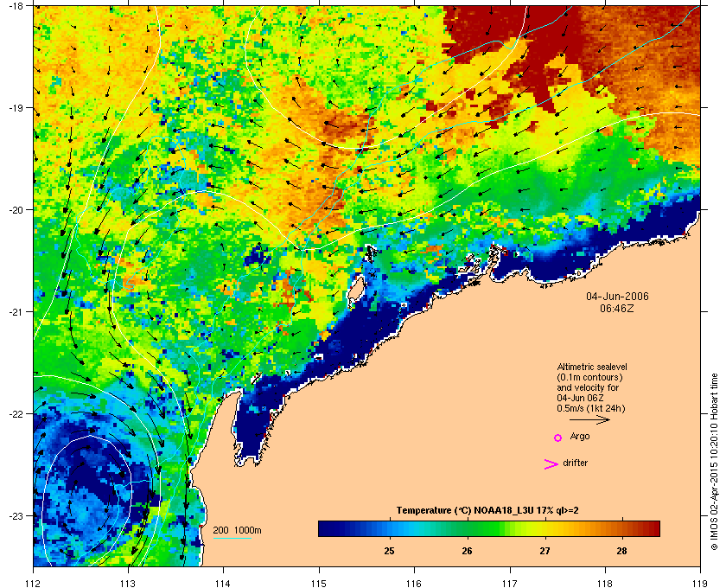Click the latitude axis label '-19'
This screenshot has height=588, width=726.
(15, 108)
